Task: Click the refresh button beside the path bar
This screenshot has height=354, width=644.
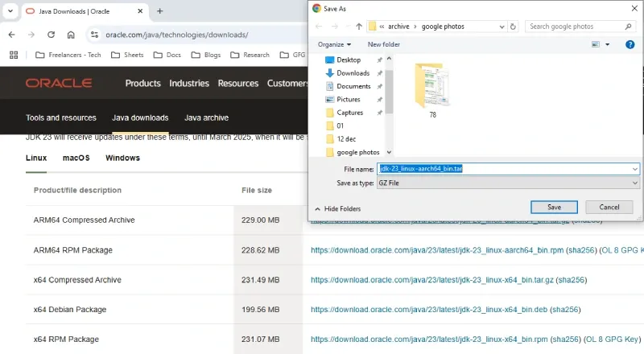Action: [x=514, y=27]
